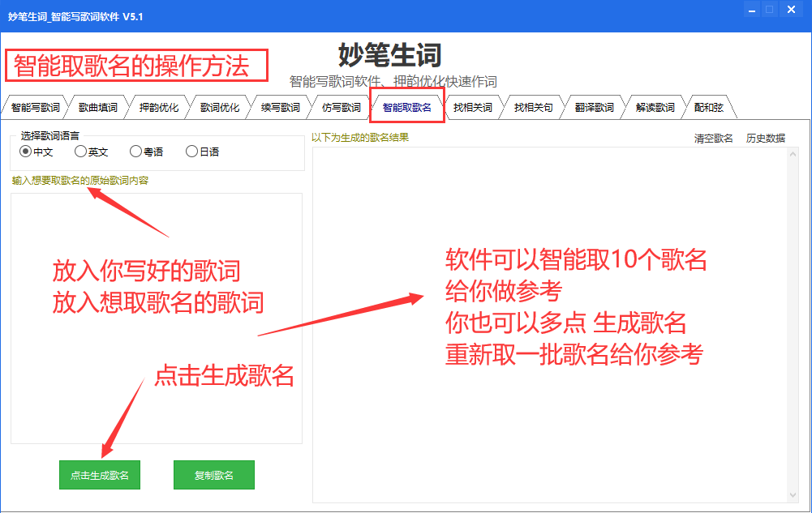Go to the 续写歌词 tab
This screenshot has height=513, width=812.
tap(280, 108)
